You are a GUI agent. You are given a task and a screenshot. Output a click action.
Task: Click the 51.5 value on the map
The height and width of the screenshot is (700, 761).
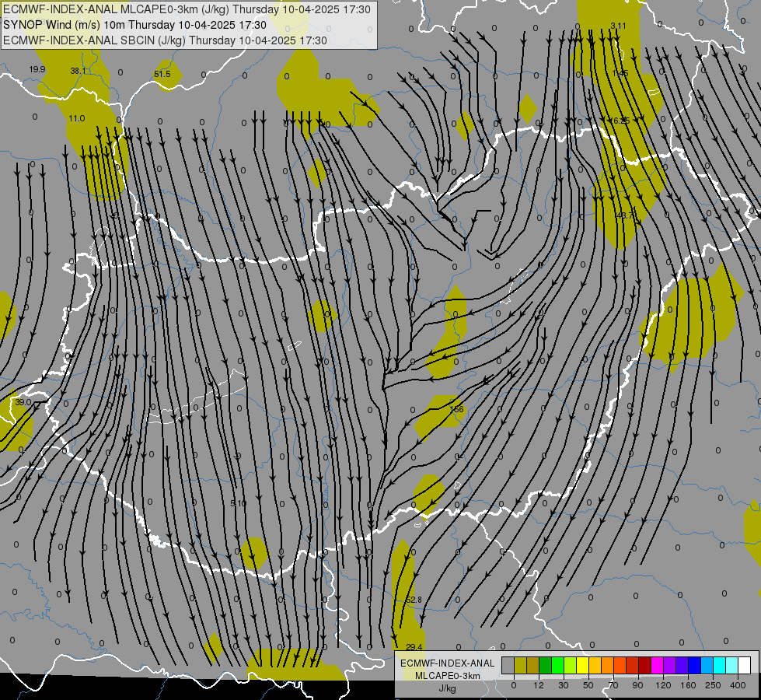(162, 74)
